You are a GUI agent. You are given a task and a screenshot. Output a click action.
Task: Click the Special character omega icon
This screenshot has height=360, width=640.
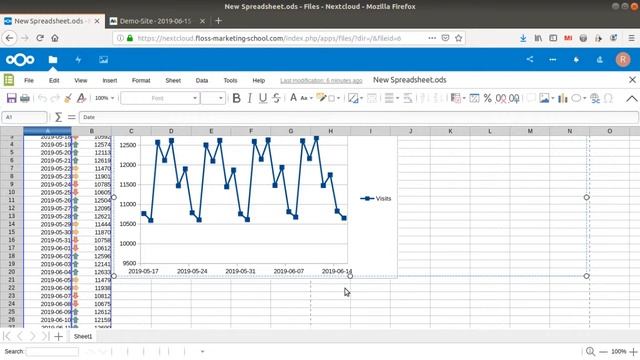coord(608,98)
